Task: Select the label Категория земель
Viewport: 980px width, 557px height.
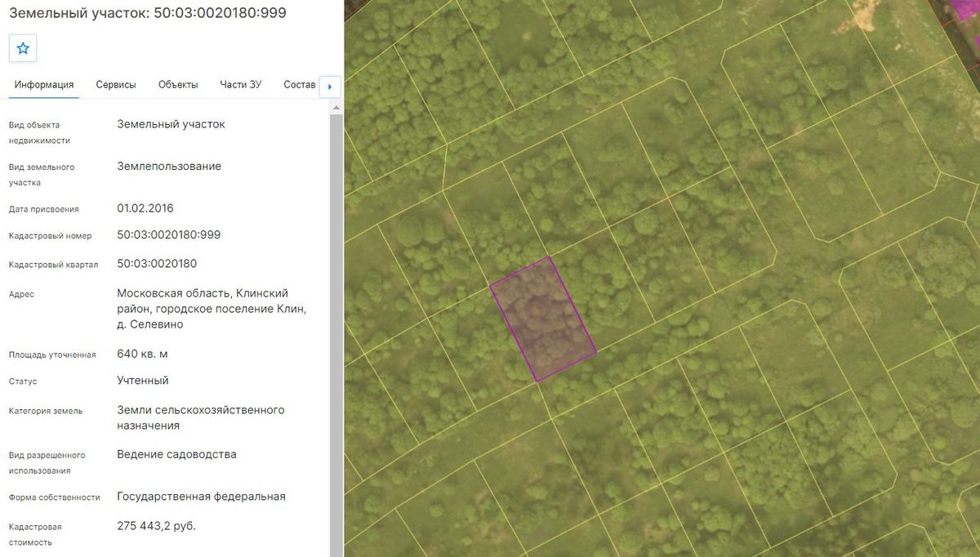Action: 46,411
